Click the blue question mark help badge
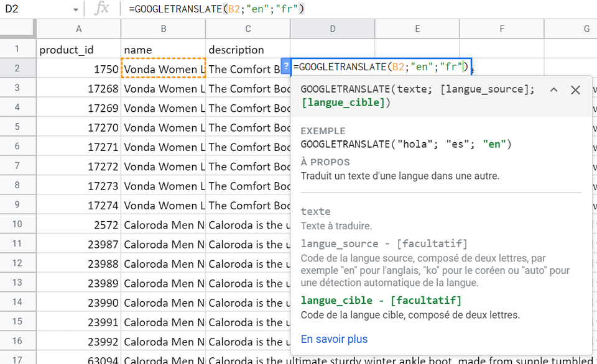The image size is (597, 364). pyautogui.click(x=285, y=66)
